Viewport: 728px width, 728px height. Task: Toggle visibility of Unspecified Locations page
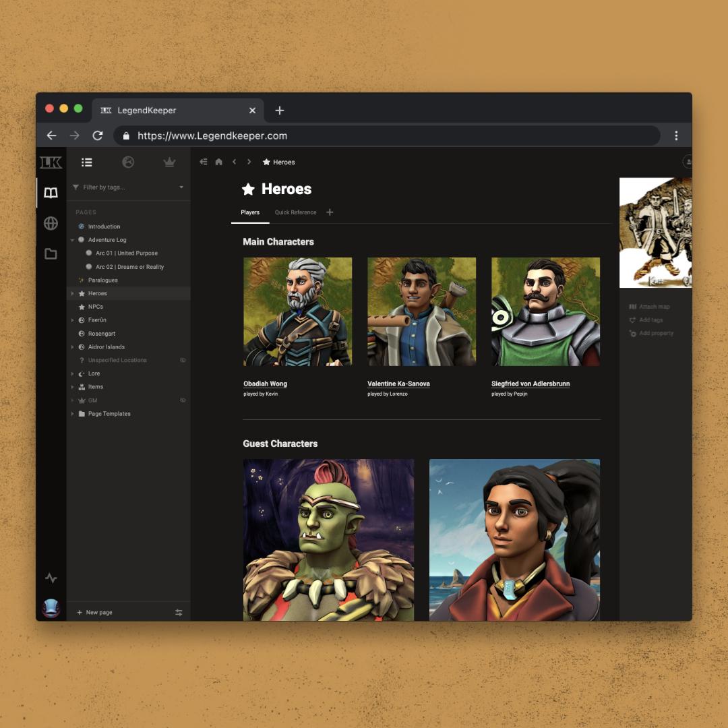click(183, 360)
